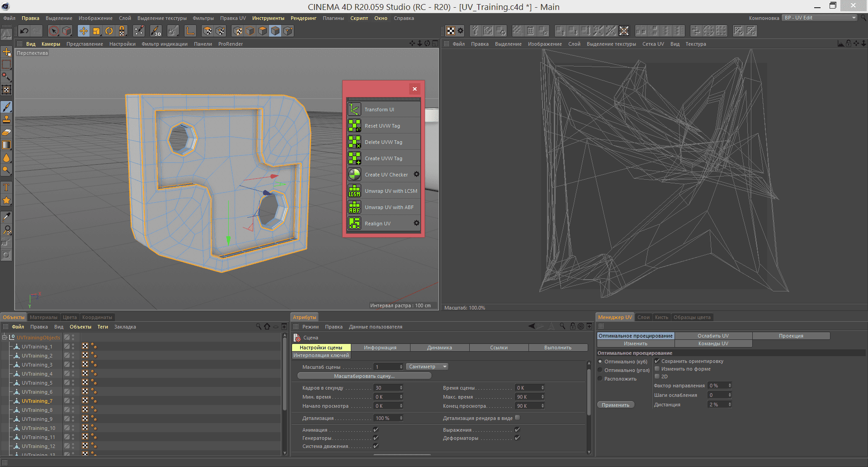Click Кадров в секунду stepper arrows

tap(401, 388)
